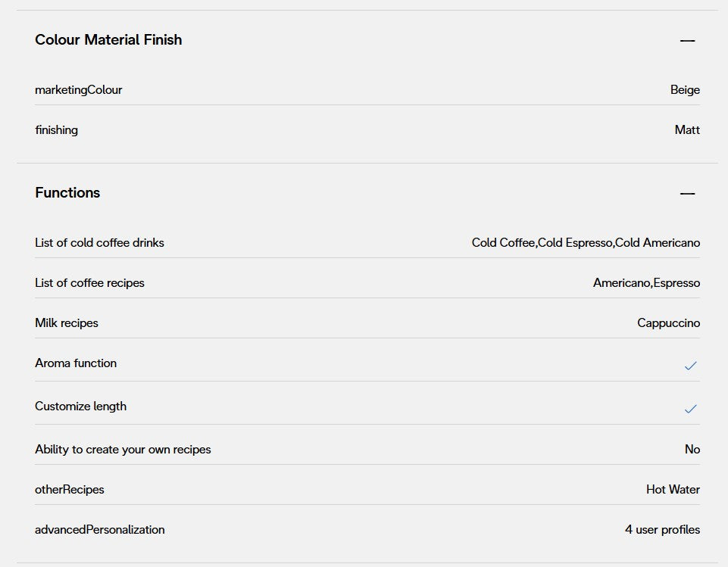Click the Milk recipes label

coord(67,323)
